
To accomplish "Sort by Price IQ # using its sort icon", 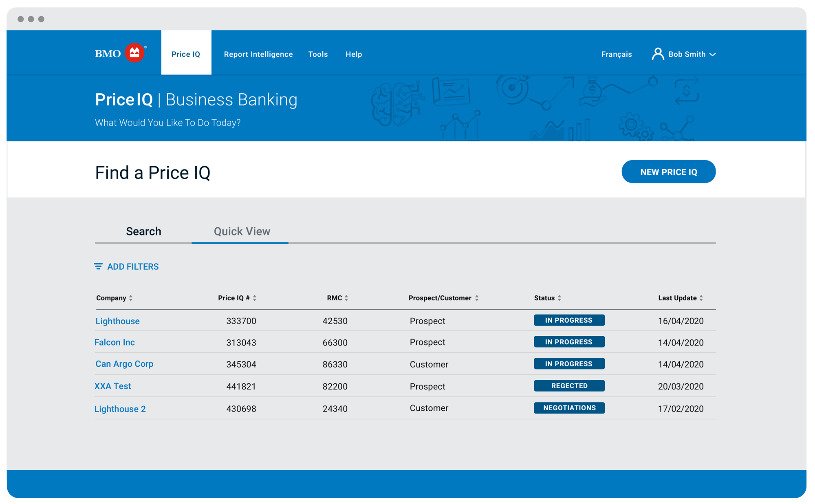I will pos(255,298).
